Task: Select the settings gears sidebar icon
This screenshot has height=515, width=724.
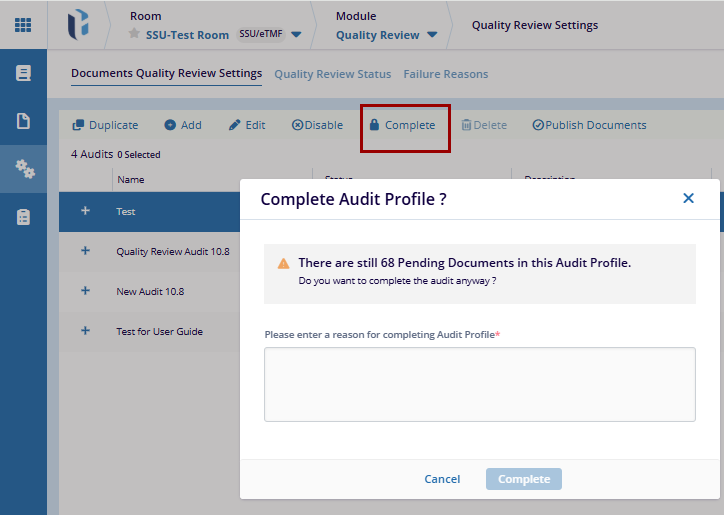Action: [x=23, y=169]
